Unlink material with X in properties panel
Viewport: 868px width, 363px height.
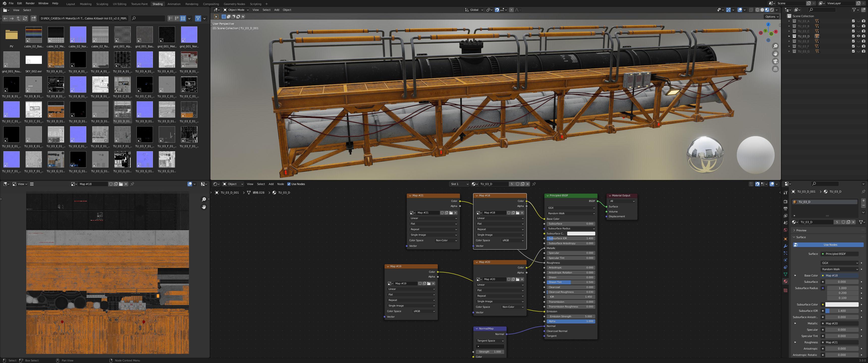[x=853, y=222]
